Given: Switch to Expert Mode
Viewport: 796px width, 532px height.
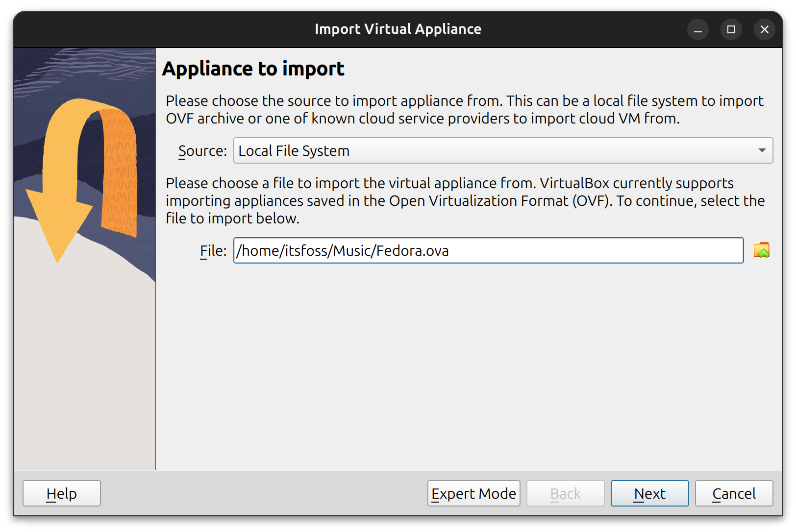Looking at the screenshot, I should coord(473,493).
